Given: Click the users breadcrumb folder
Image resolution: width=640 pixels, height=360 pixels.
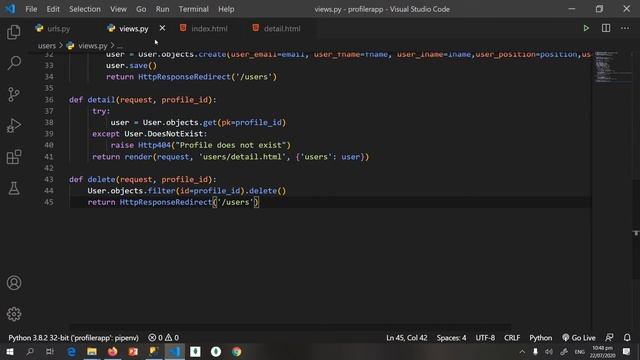Looking at the screenshot, I should pos(47,46).
